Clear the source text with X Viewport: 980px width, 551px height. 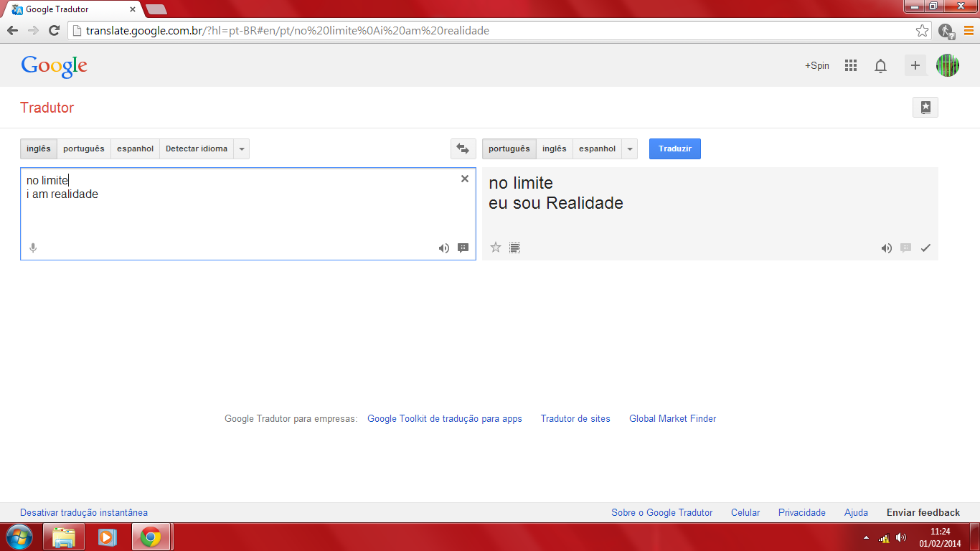[x=465, y=179]
